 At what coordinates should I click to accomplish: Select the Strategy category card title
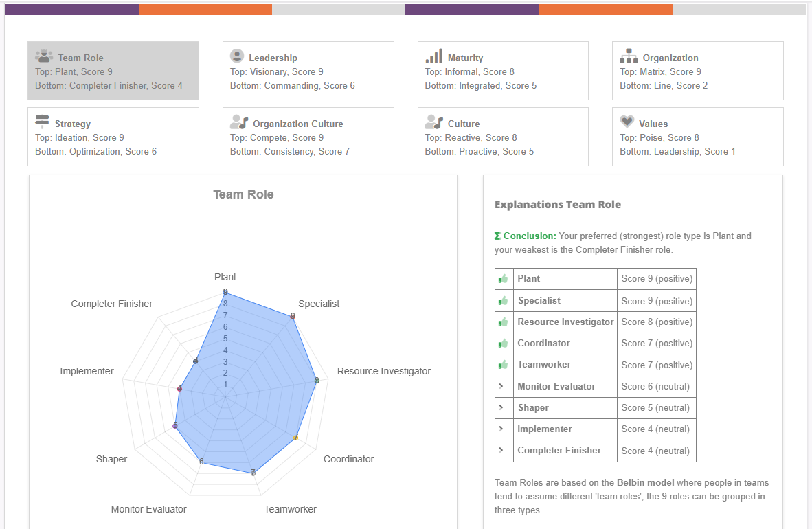pyautogui.click(x=72, y=124)
